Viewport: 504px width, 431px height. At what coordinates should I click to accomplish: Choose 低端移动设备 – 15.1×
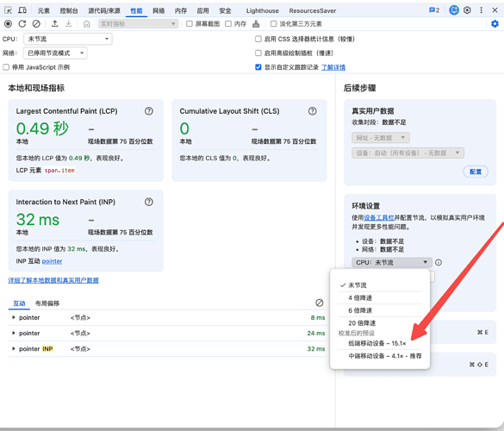point(380,344)
